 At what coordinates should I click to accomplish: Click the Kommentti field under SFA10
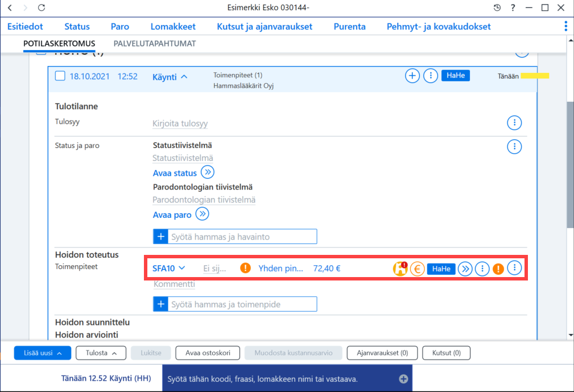(174, 284)
